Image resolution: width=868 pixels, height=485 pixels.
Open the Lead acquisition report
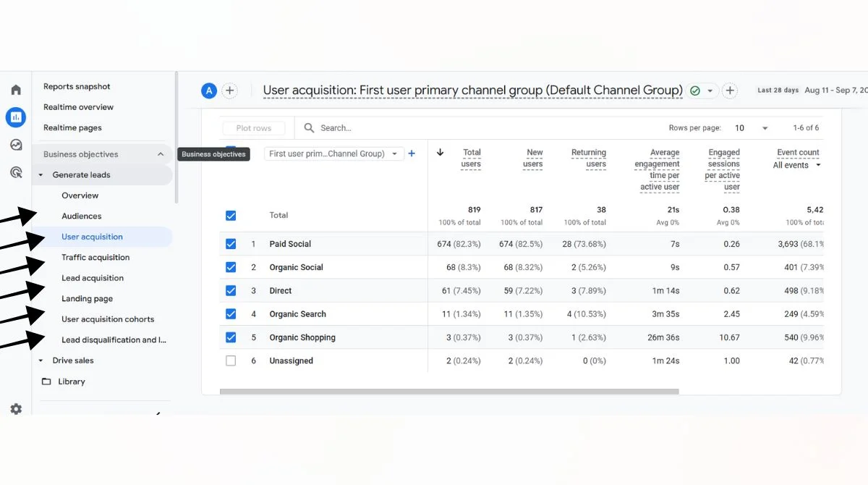coord(93,278)
